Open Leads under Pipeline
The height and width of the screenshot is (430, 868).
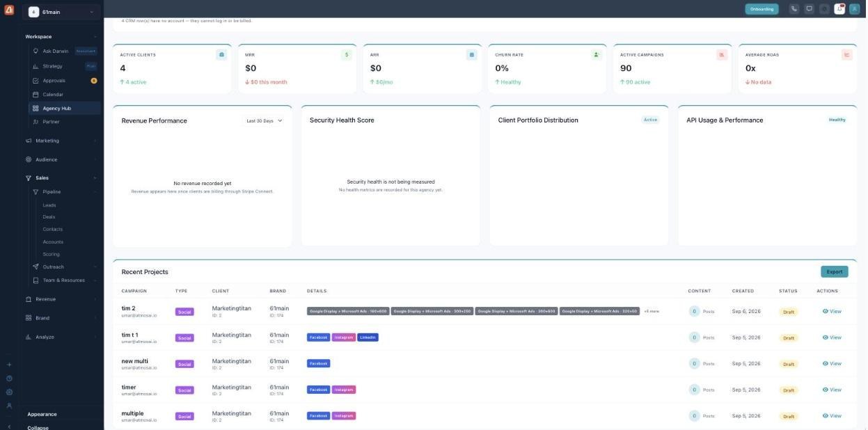tap(49, 205)
